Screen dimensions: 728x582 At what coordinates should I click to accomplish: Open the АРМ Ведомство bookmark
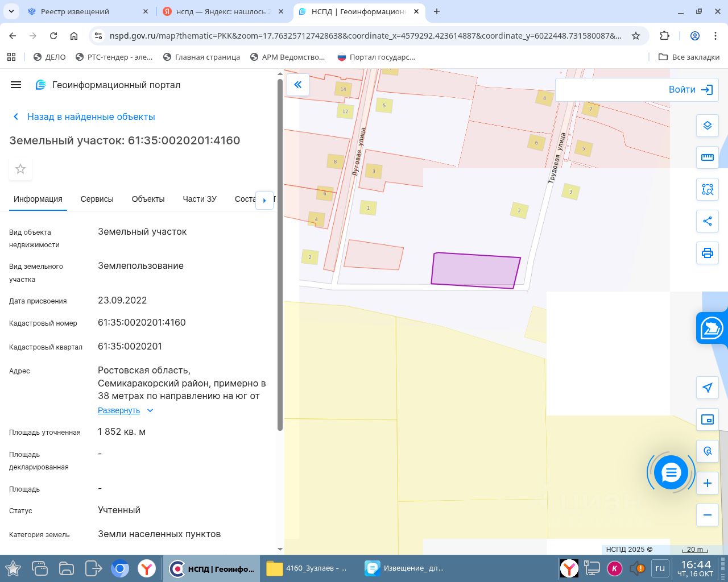coord(287,57)
